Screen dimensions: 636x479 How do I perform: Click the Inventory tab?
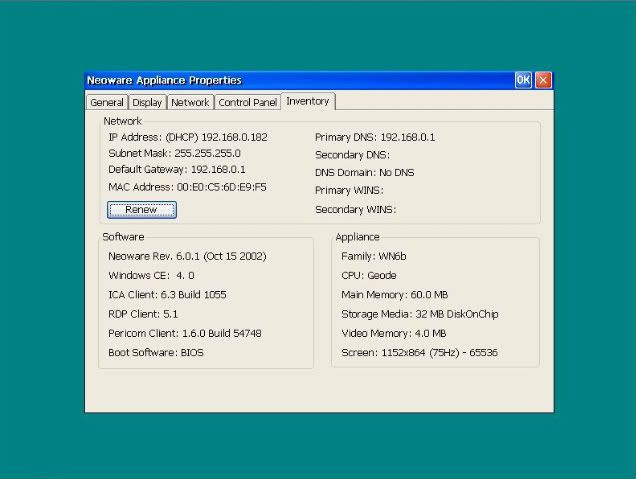click(308, 101)
